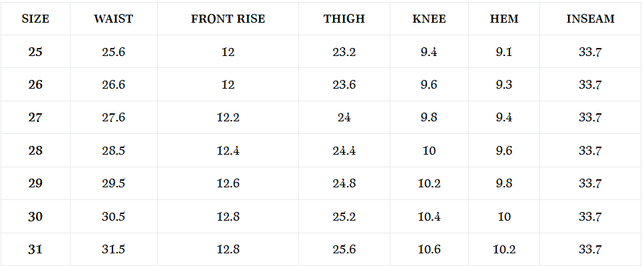Select size 25 row label
The height and width of the screenshot is (266, 644).
pos(35,52)
